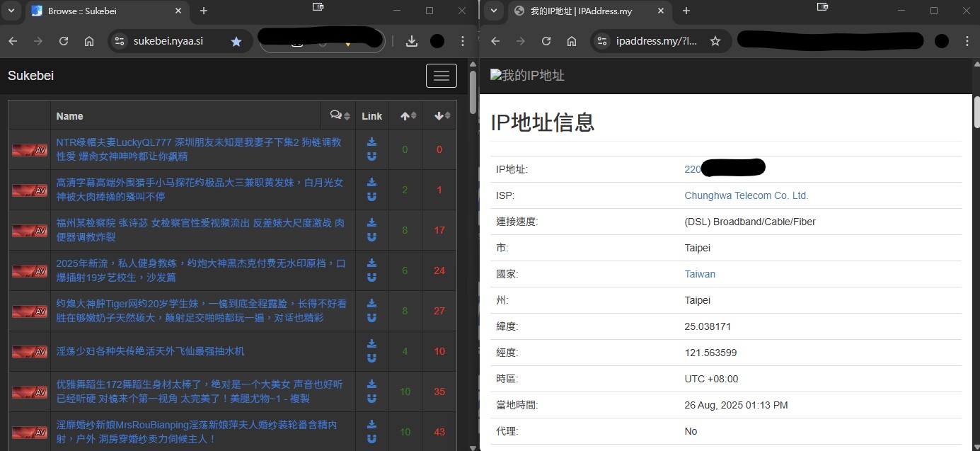View site information for sukebei.nyaa.si
The width and height of the screenshot is (980, 451).
(120, 41)
